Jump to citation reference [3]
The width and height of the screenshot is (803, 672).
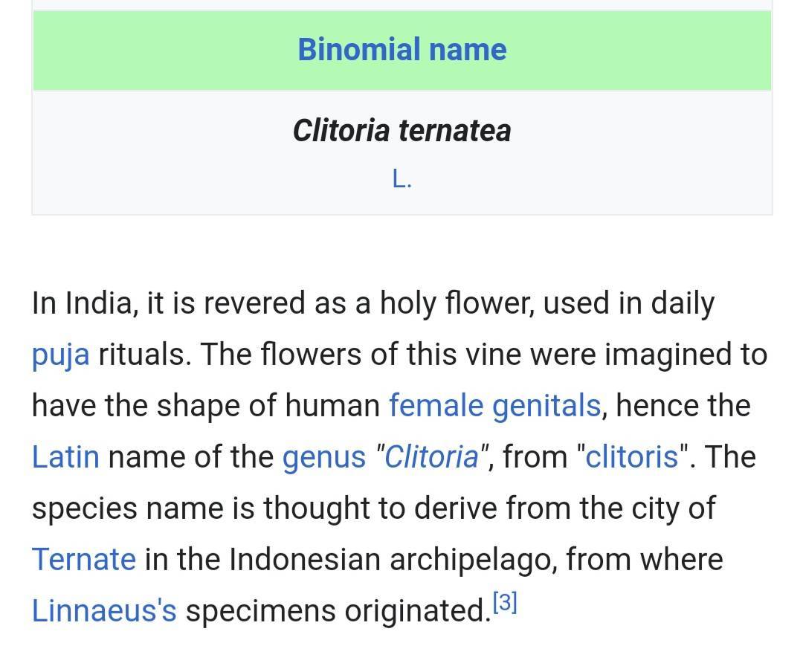pyautogui.click(x=505, y=602)
